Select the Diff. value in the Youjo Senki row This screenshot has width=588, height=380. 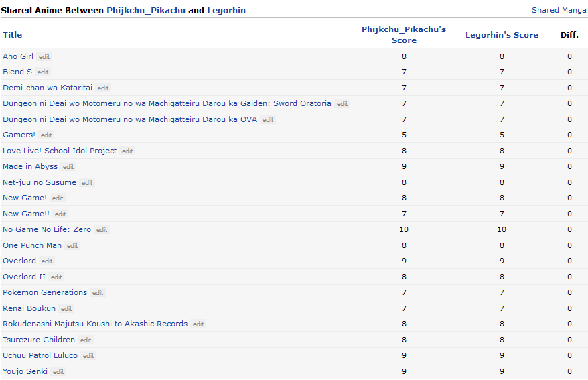569,371
